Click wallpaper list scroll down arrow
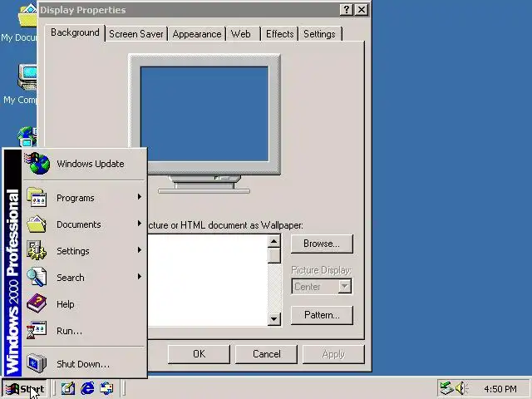The height and width of the screenshot is (399, 532). click(x=273, y=319)
